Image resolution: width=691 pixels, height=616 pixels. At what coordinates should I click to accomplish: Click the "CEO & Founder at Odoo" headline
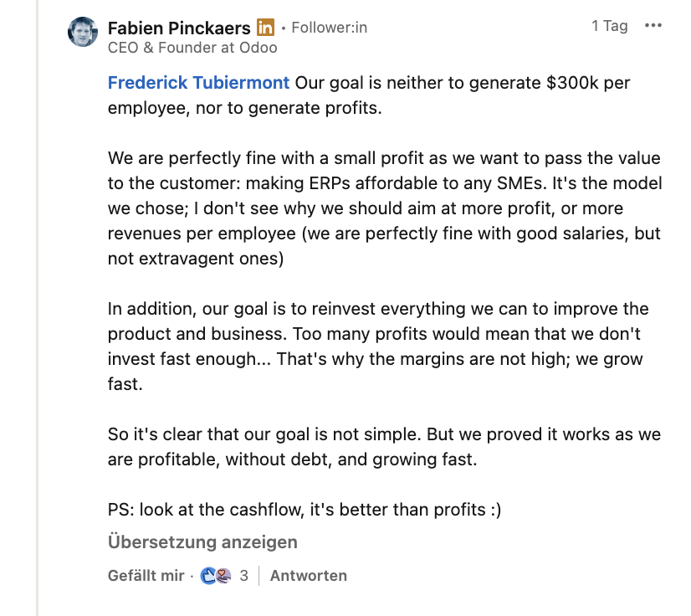tap(192, 48)
